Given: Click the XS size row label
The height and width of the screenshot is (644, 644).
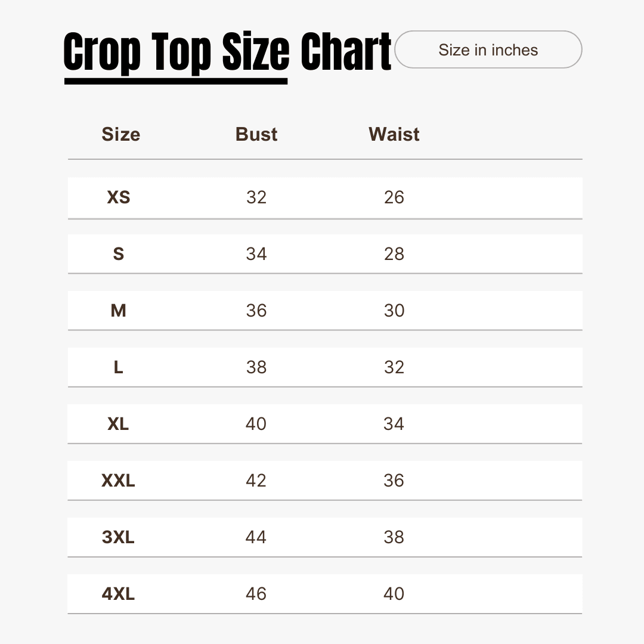Looking at the screenshot, I should click(119, 197).
